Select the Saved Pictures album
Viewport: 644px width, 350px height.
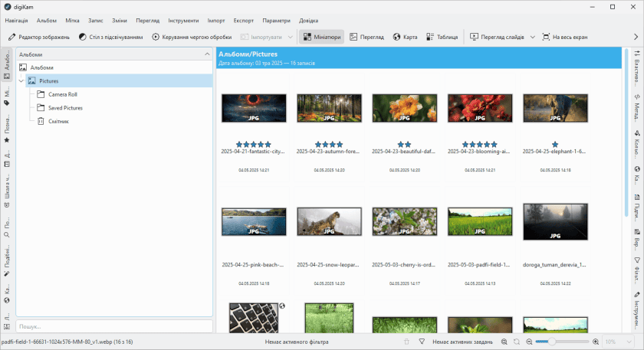click(x=65, y=108)
